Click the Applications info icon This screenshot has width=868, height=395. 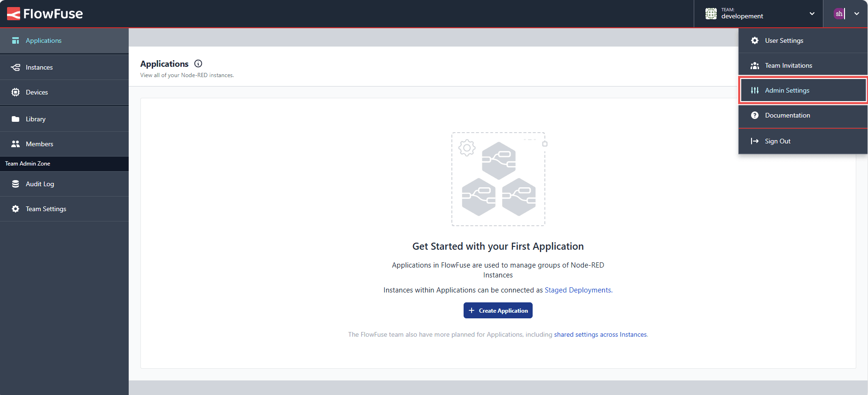(198, 63)
